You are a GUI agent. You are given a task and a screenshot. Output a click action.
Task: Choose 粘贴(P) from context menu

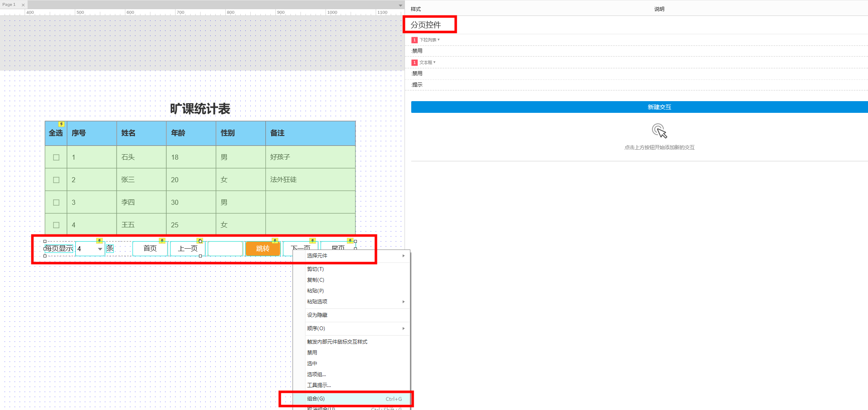pyautogui.click(x=351, y=291)
